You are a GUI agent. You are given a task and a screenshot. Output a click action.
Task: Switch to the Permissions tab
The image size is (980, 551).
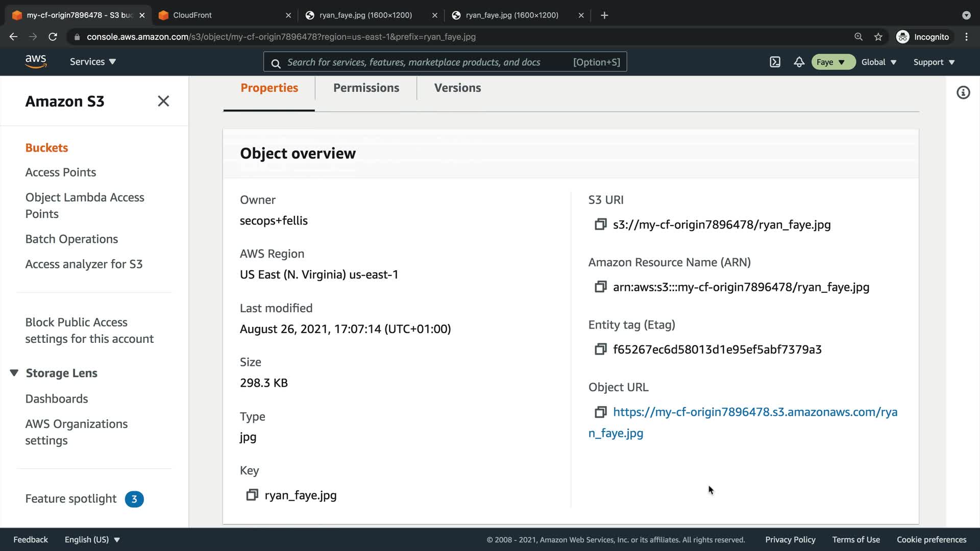(x=366, y=88)
